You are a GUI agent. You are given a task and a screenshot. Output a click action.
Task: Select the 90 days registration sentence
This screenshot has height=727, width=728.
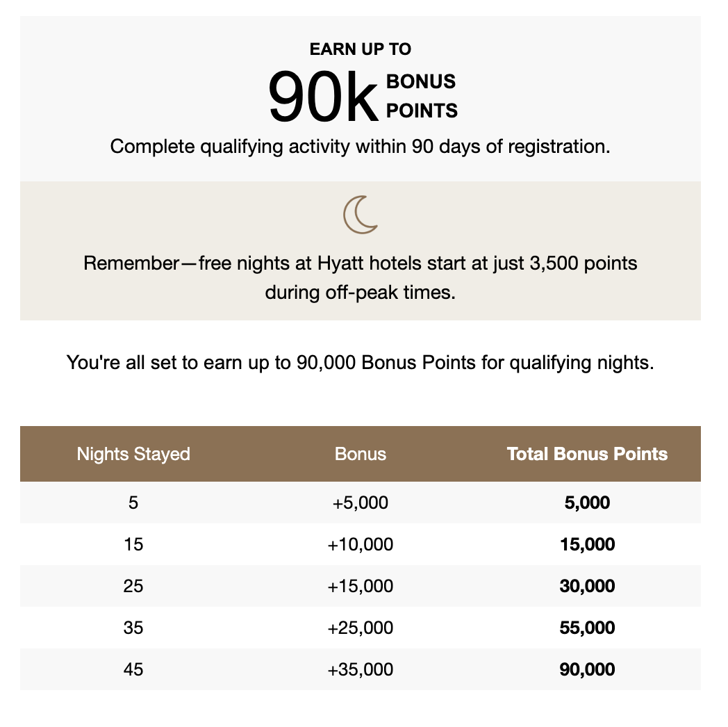361,147
